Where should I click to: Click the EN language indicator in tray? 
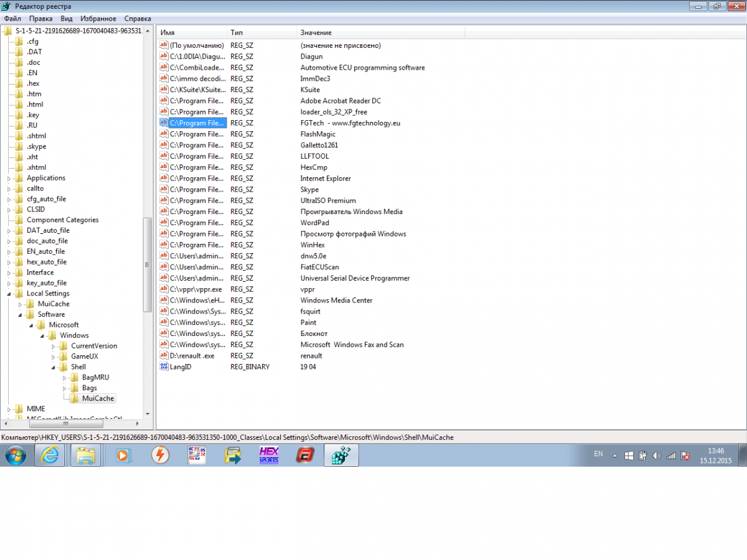click(x=598, y=454)
